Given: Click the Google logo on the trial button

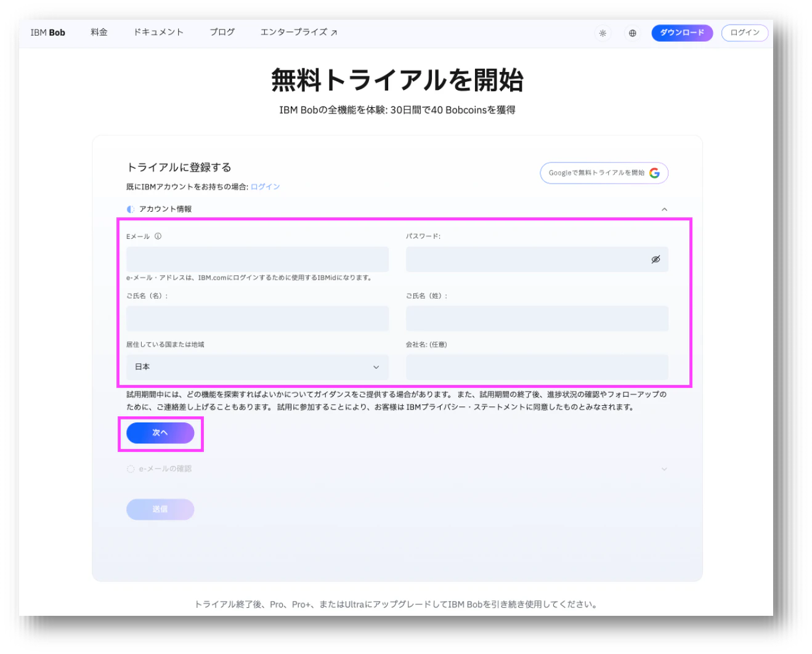Looking at the screenshot, I should [x=654, y=173].
